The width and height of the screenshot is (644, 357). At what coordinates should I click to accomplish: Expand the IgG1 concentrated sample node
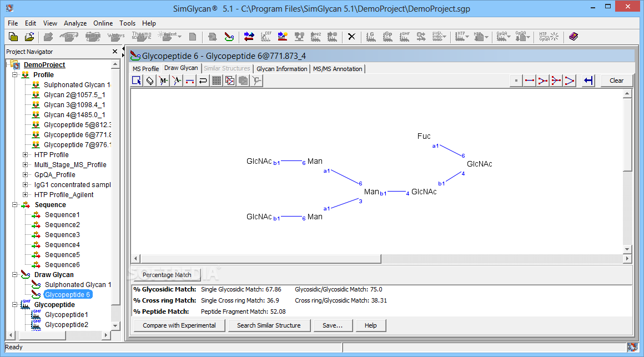pos(25,185)
